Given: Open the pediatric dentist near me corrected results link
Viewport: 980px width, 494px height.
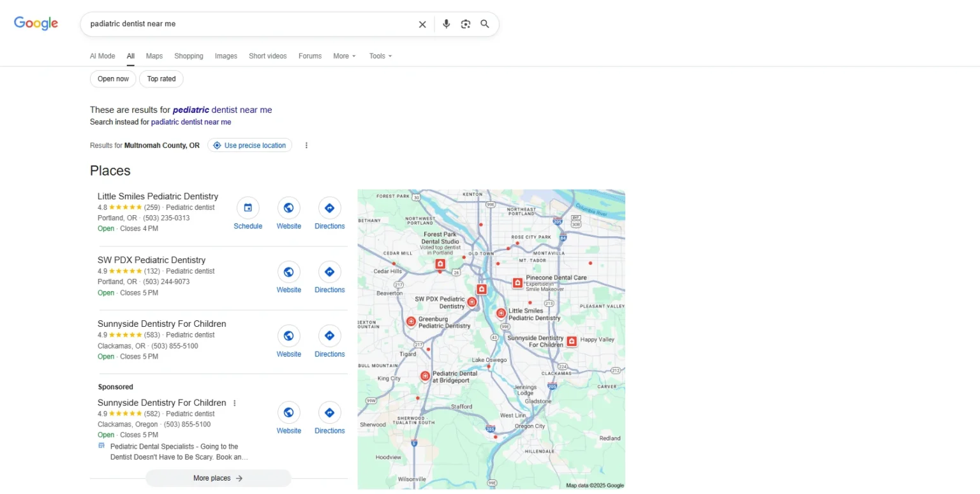Looking at the screenshot, I should click(x=222, y=110).
